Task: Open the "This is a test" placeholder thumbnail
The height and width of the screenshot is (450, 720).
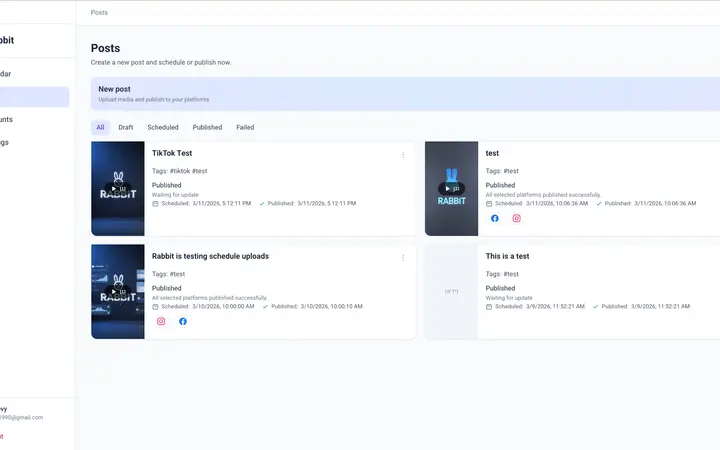Action: pos(451,292)
